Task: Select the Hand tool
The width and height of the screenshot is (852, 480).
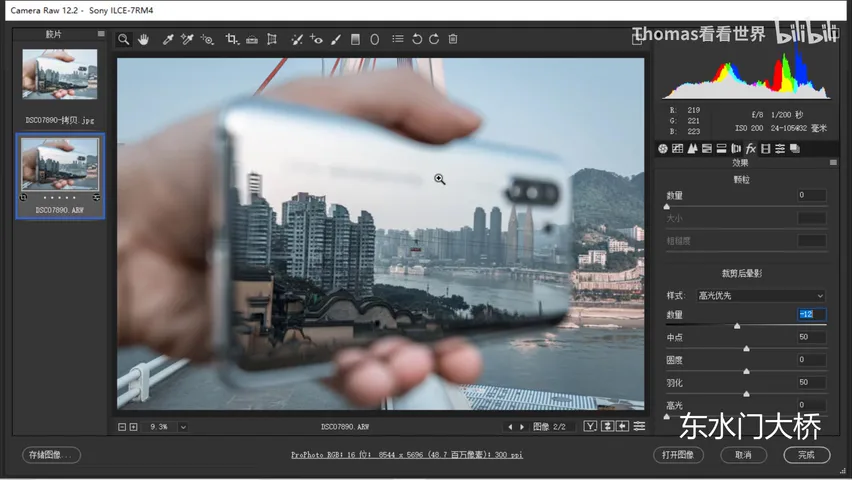Action: (x=143, y=39)
